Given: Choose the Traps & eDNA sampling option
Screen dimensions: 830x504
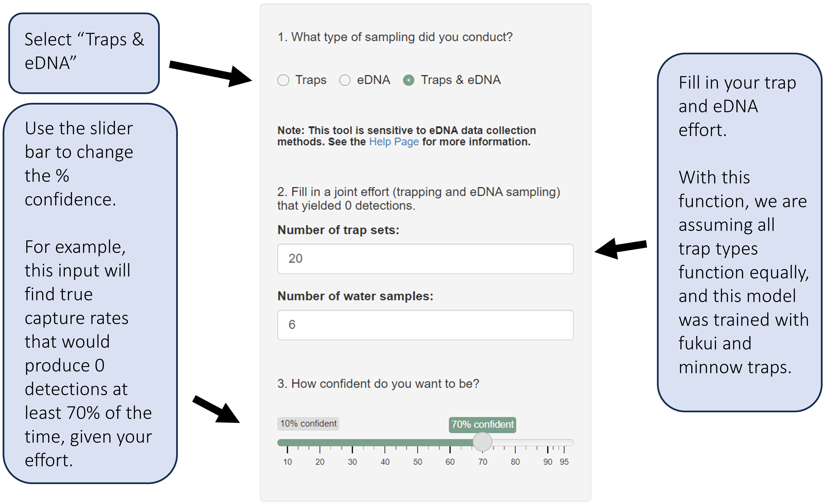Looking at the screenshot, I should click(x=409, y=80).
